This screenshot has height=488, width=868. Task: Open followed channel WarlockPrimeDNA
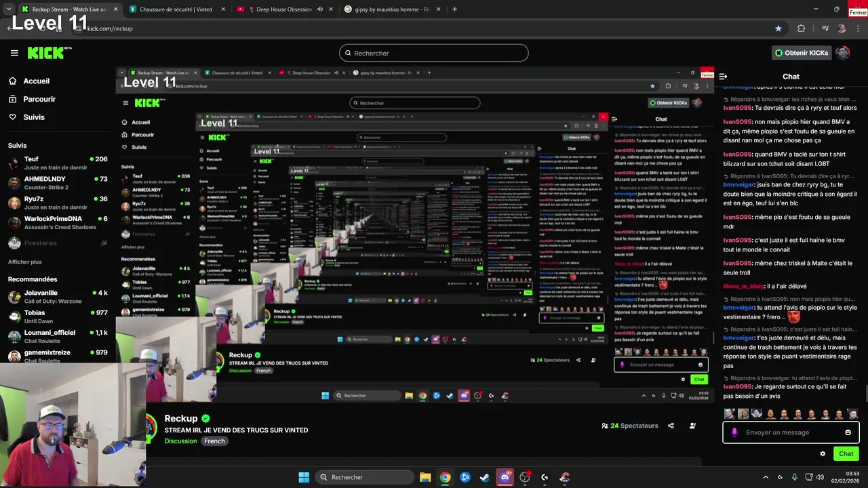pyautogui.click(x=58, y=222)
